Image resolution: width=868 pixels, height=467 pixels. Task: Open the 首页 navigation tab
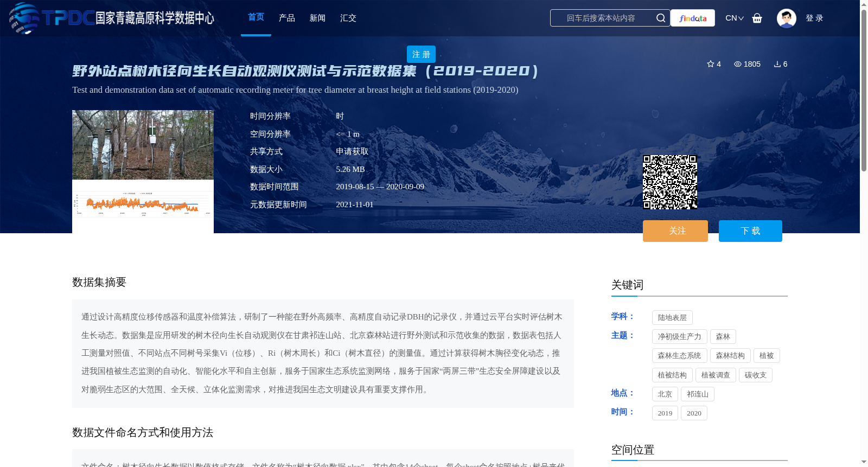(256, 17)
